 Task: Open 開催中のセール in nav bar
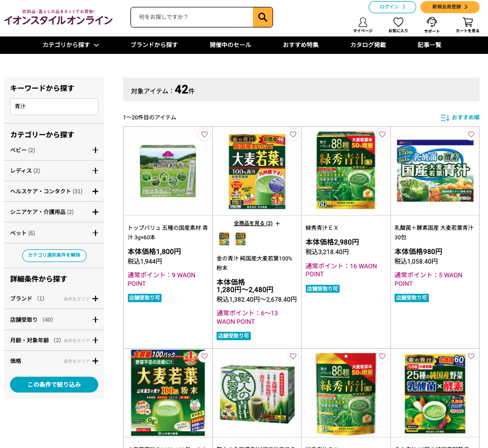click(x=230, y=45)
